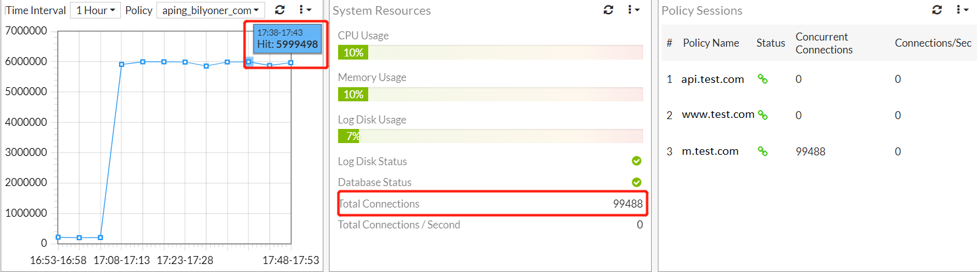This screenshot has height=272, width=980.
Task: Refresh the Policy Sessions panel
Action: [x=937, y=10]
